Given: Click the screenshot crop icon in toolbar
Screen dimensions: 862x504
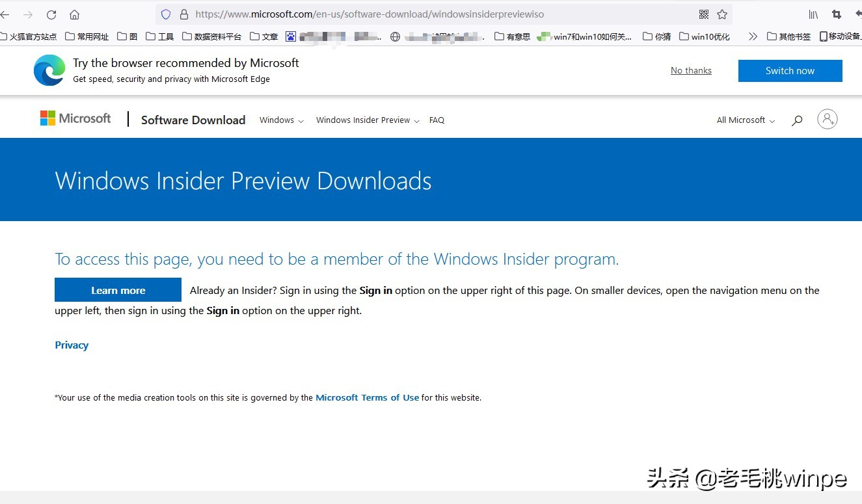Looking at the screenshot, I should pyautogui.click(x=837, y=14).
